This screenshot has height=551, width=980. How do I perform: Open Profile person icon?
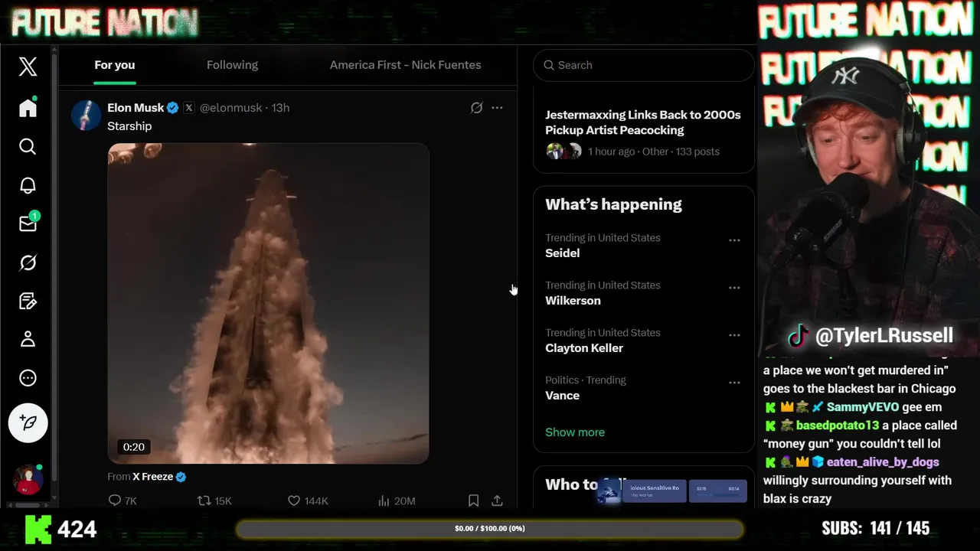28,339
